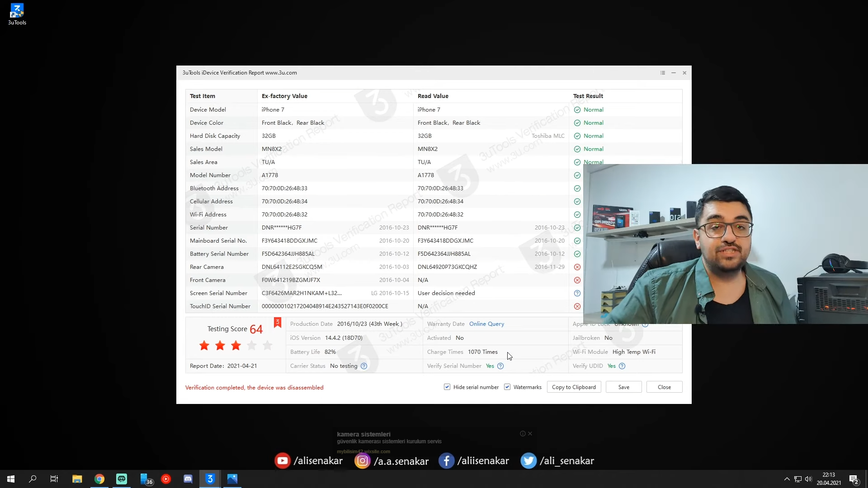Open the report window menu list icon
The image size is (868, 488).
tap(663, 73)
